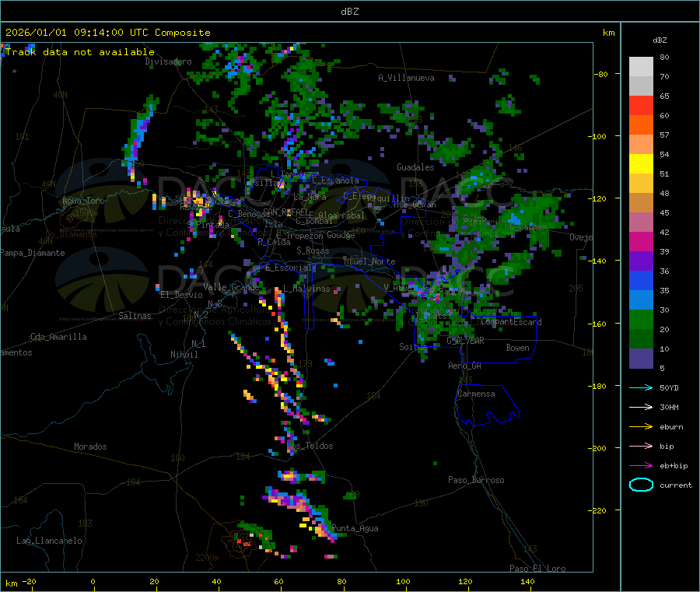The image size is (700, 592).
Task: Click the 100 km x-axis tick label
Action: (x=403, y=581)
